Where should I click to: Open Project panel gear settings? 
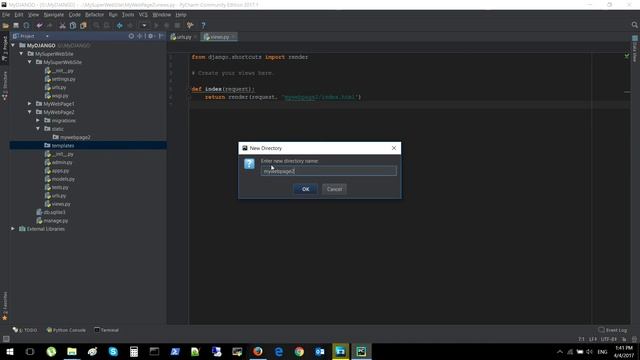coord(151,36)
